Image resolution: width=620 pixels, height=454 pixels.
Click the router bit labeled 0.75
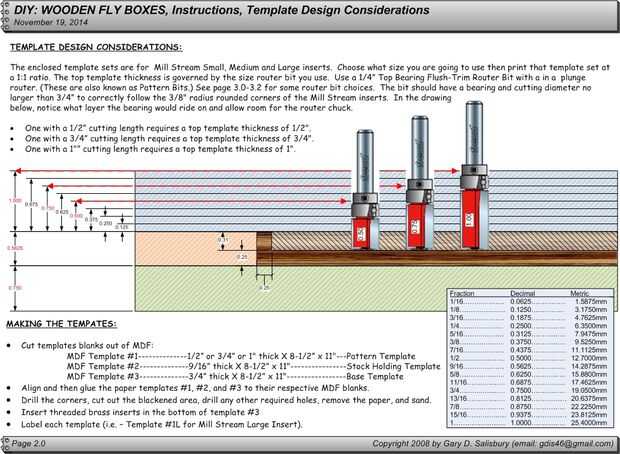point(420,182)
